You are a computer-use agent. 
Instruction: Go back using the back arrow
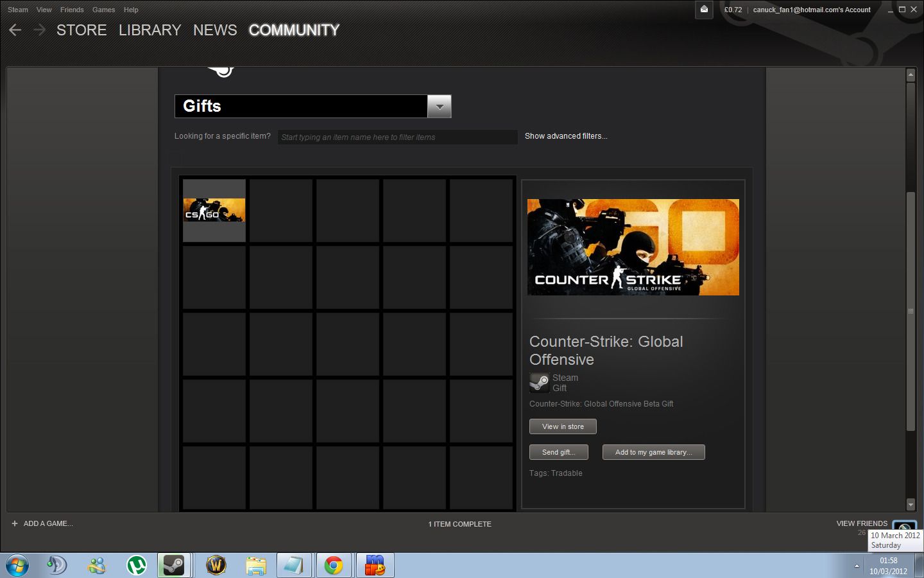(x=15, y=30)
